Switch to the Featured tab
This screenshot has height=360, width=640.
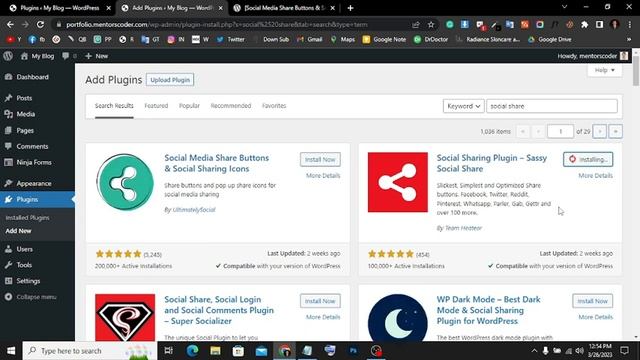pyautogui.click(x=156, y=106)
